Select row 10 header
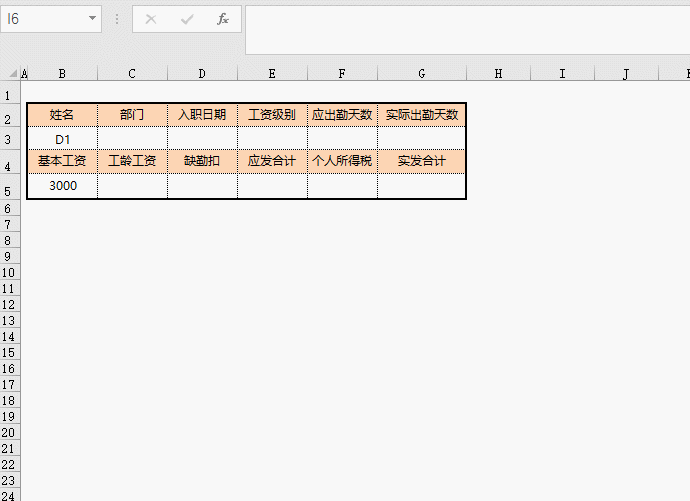The width and height of the screenshot is (690, 501). tap(8, 273)
